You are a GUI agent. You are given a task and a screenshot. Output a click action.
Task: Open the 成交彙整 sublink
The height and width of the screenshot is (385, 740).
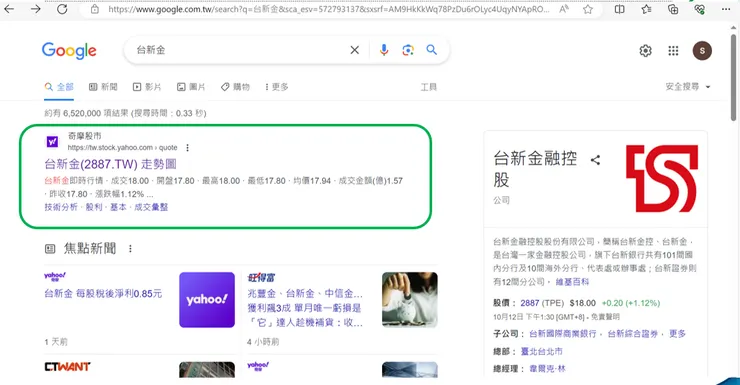click(x=151, y=207)
